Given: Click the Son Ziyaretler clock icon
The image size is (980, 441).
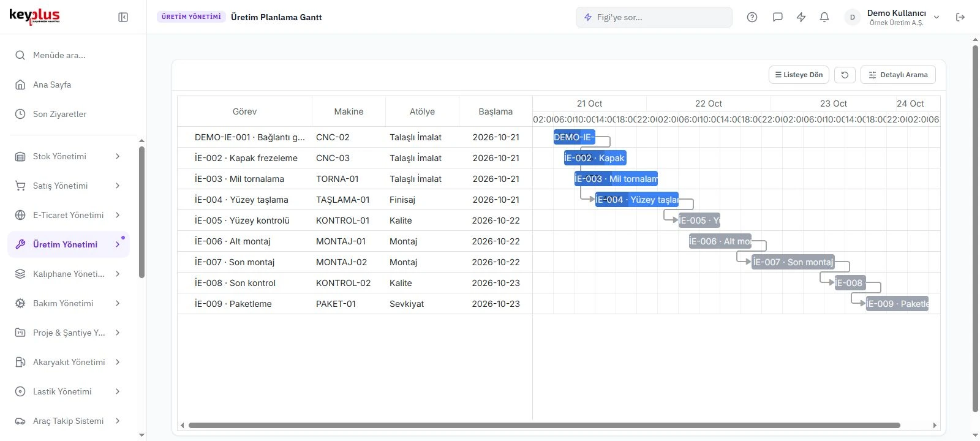Looking at the screenshot, I should coord(20,114).
